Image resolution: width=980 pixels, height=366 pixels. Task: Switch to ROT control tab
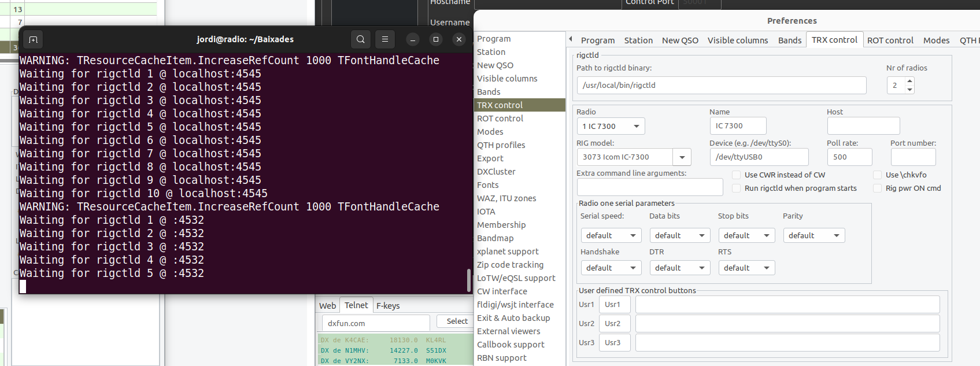(890, 40)
